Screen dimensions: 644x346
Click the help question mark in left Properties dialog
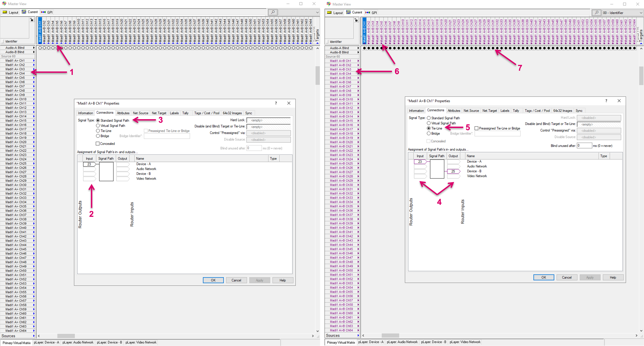tap(276, 103)
